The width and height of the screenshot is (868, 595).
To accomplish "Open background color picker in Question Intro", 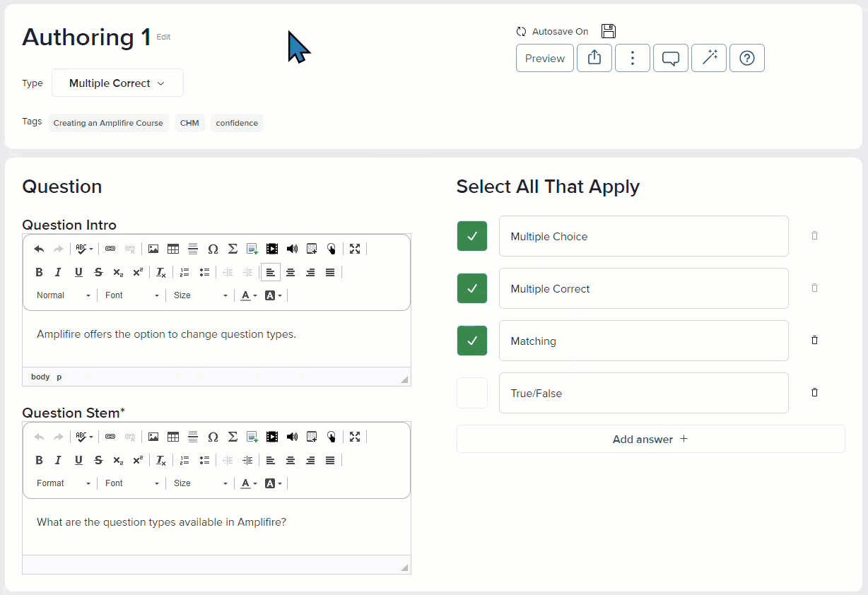I will click(x=273, y=295).
